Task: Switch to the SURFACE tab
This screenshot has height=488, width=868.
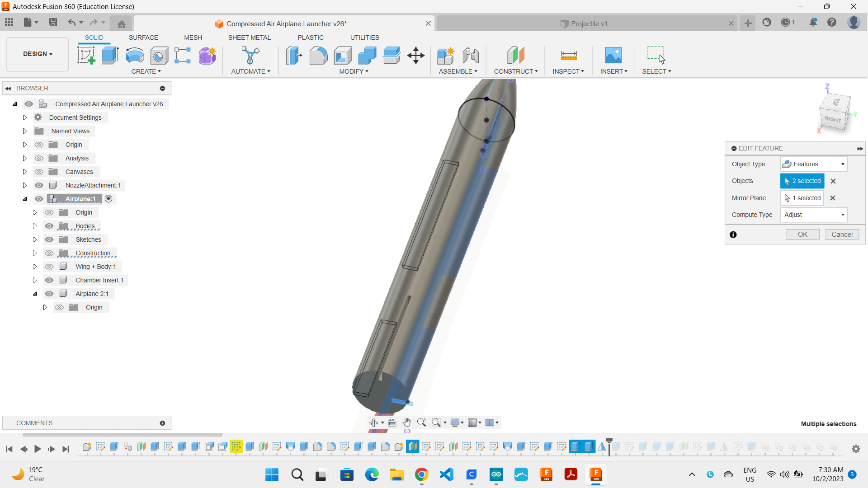Action: tap(143, 38)
